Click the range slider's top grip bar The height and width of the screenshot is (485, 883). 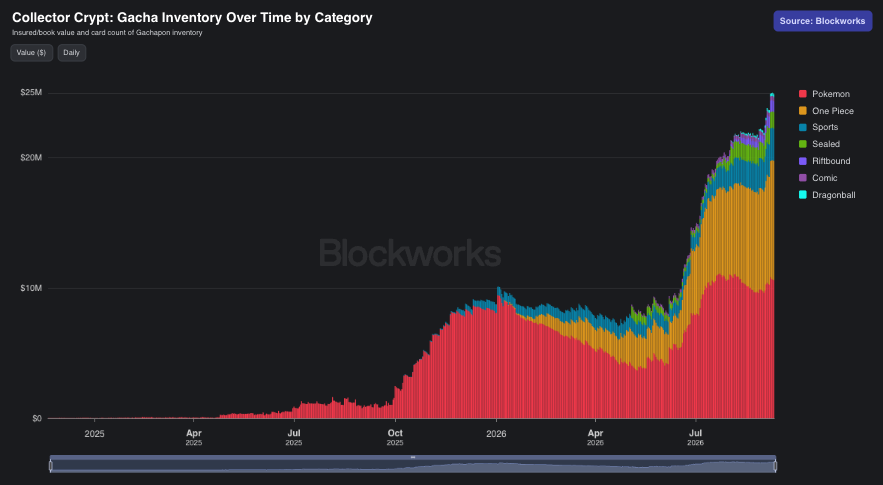click(413, 457)
